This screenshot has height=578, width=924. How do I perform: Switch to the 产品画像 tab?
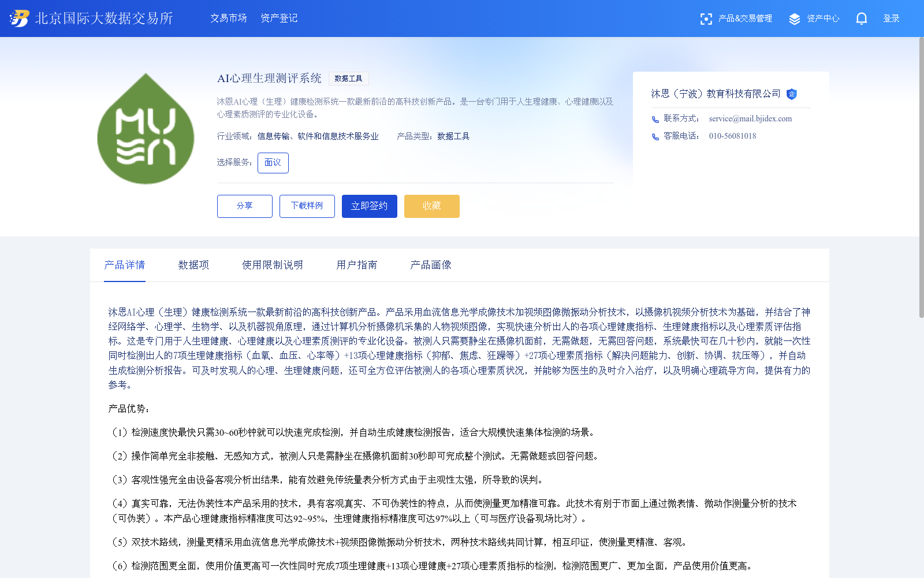click(x=431, y=265)
